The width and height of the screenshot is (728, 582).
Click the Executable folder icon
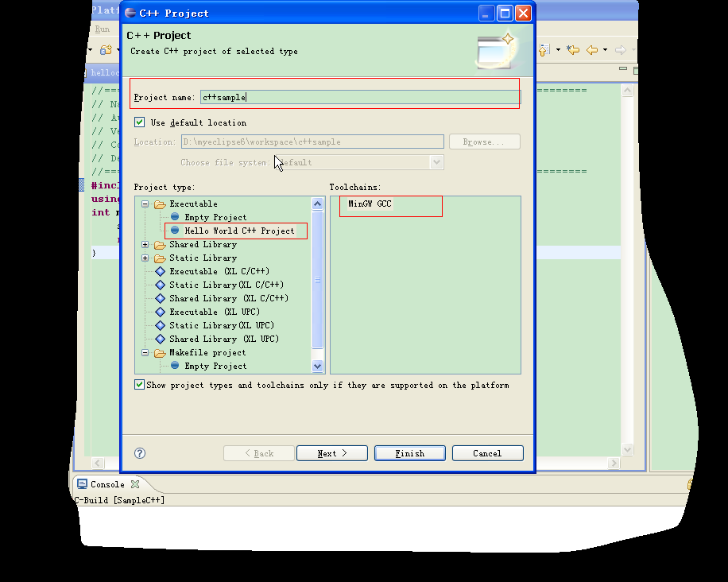point(160,204)
